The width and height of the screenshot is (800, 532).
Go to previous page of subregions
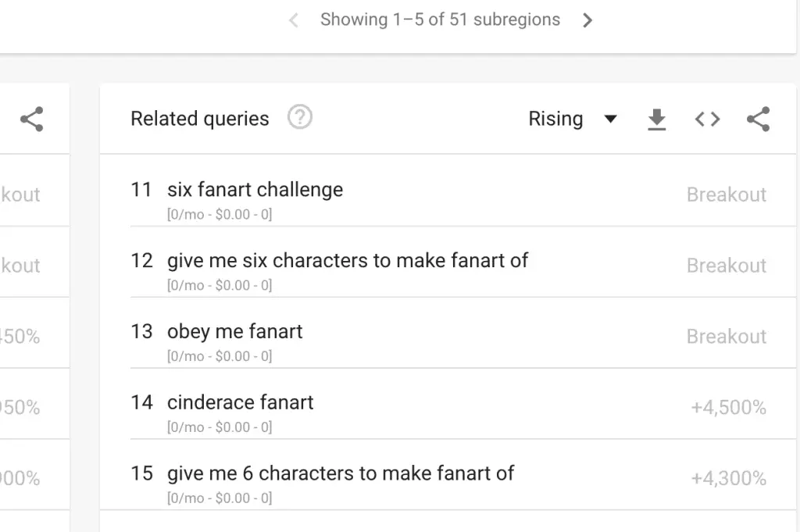point(294,20)
